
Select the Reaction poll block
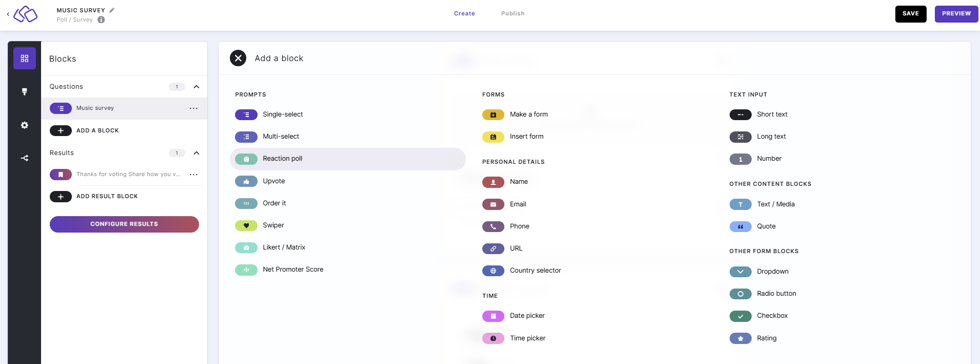coord(282,159)
